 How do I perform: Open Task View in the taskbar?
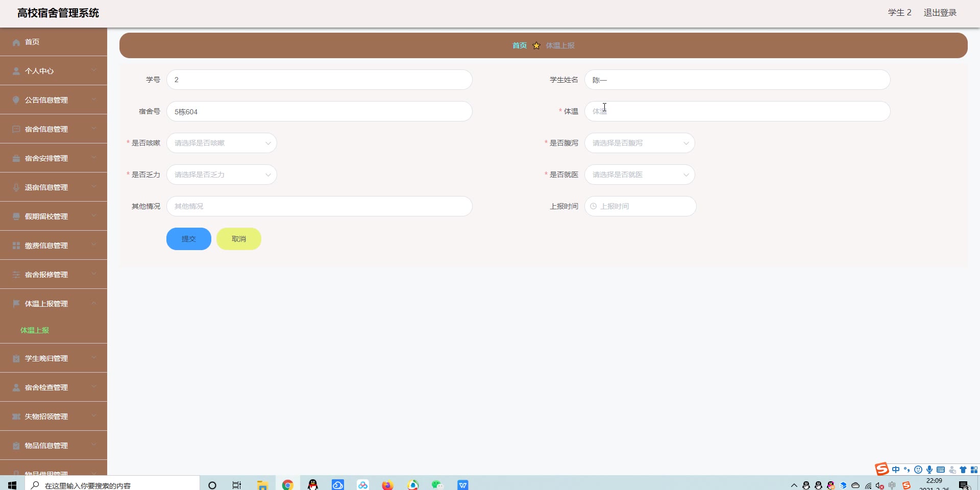236,485
